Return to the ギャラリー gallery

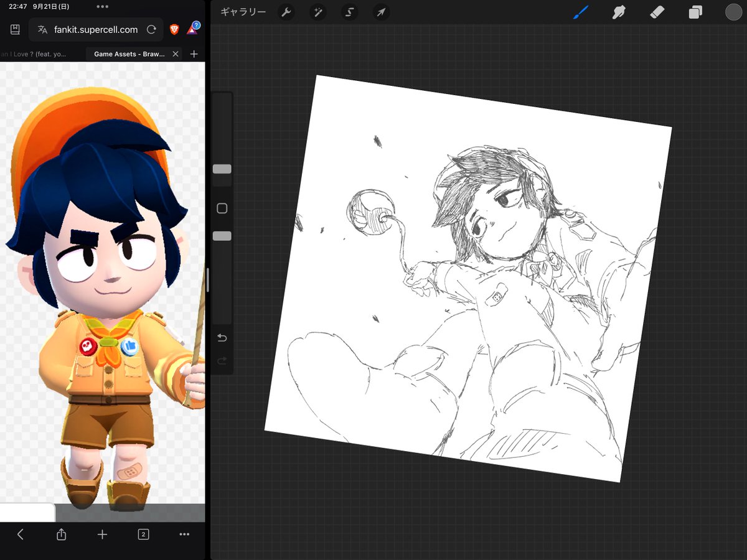(243, 12)
